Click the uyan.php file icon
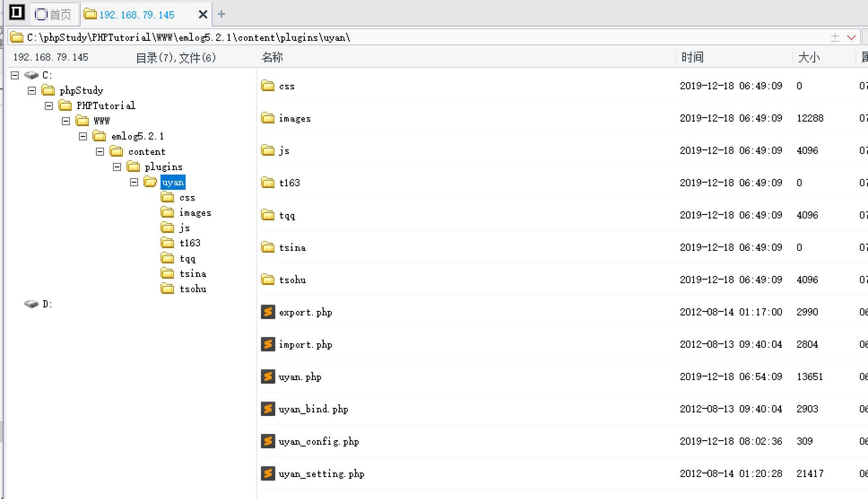868x499 pixels. click(268, 376)
